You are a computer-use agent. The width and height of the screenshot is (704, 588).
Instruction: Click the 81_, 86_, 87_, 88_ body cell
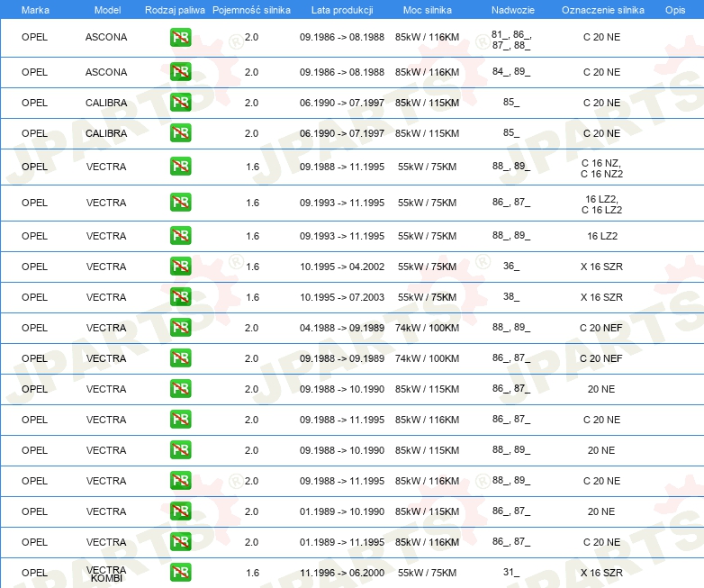pyautogui.click(x=511, y=40)
